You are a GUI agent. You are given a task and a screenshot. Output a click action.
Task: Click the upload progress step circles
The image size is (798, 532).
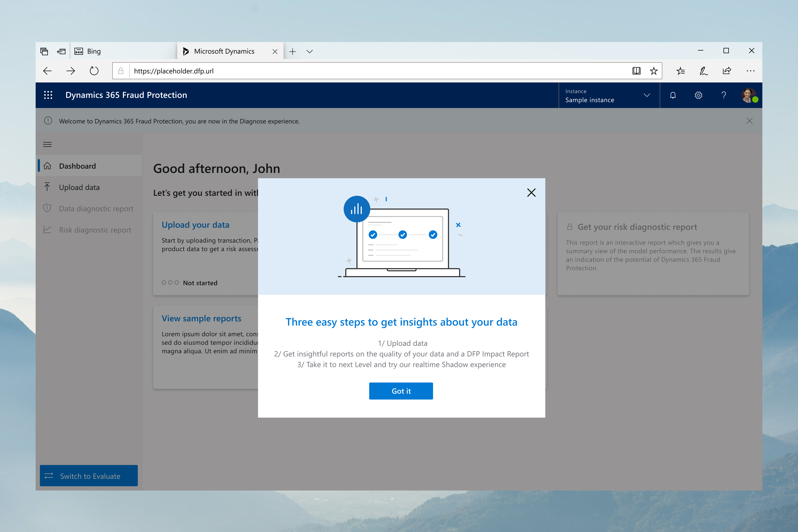(x=170, y=282)
